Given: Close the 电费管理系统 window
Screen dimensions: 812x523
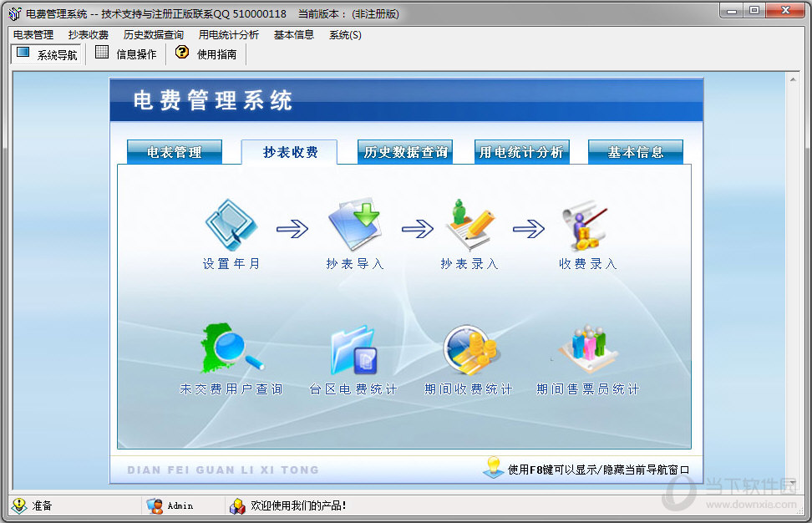Looking at the screenshot, I should pos(785,10).
